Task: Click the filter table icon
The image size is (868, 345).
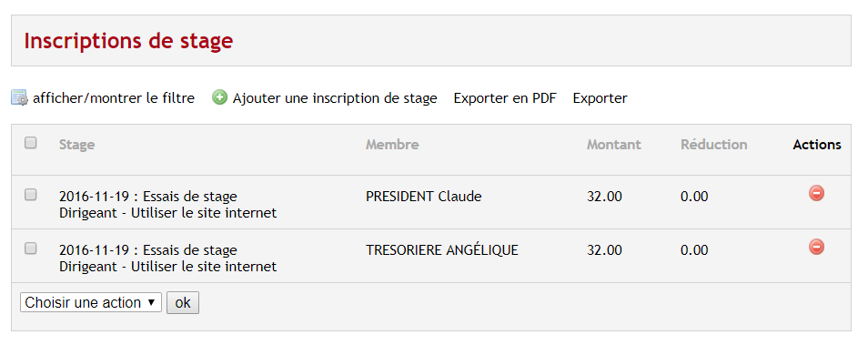Action: click(x=19, y=98)
